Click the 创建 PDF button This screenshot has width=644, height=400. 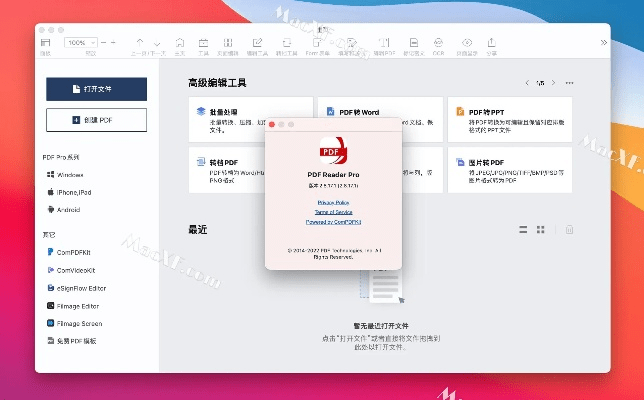[x=97, y=120]
